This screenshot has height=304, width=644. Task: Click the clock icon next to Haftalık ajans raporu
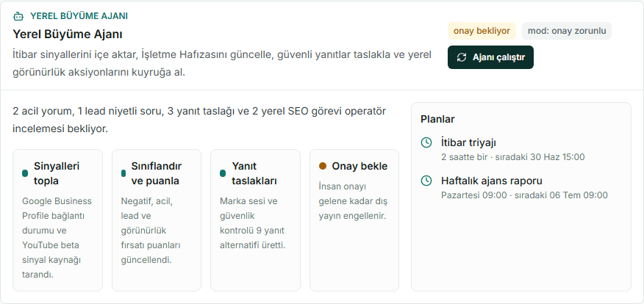point(426,181)
